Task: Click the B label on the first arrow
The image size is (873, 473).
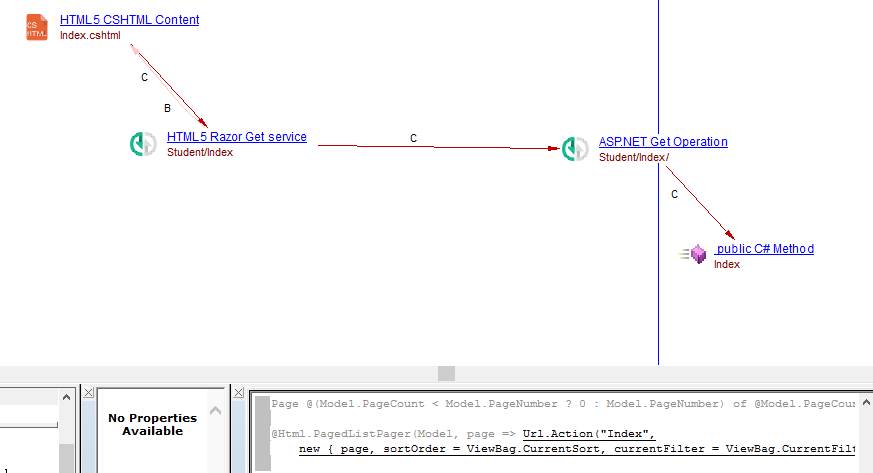Action: (x=167, y=108)
